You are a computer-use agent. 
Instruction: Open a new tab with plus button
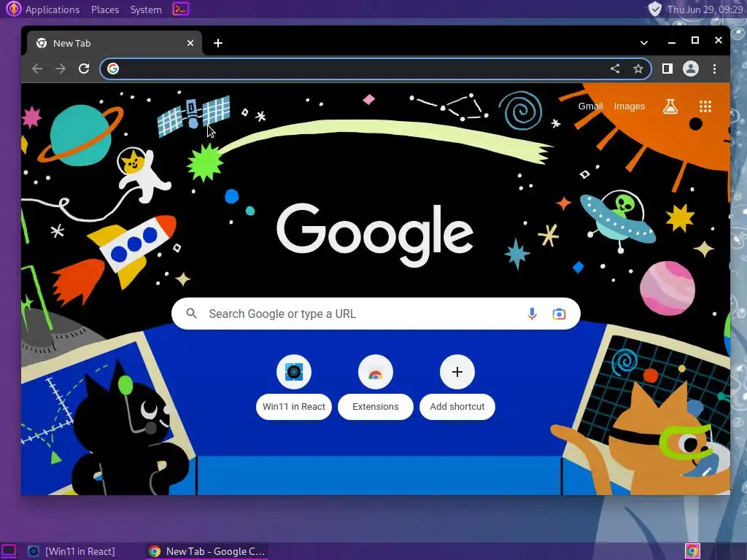pyautogui.click(x=218, y=43)
